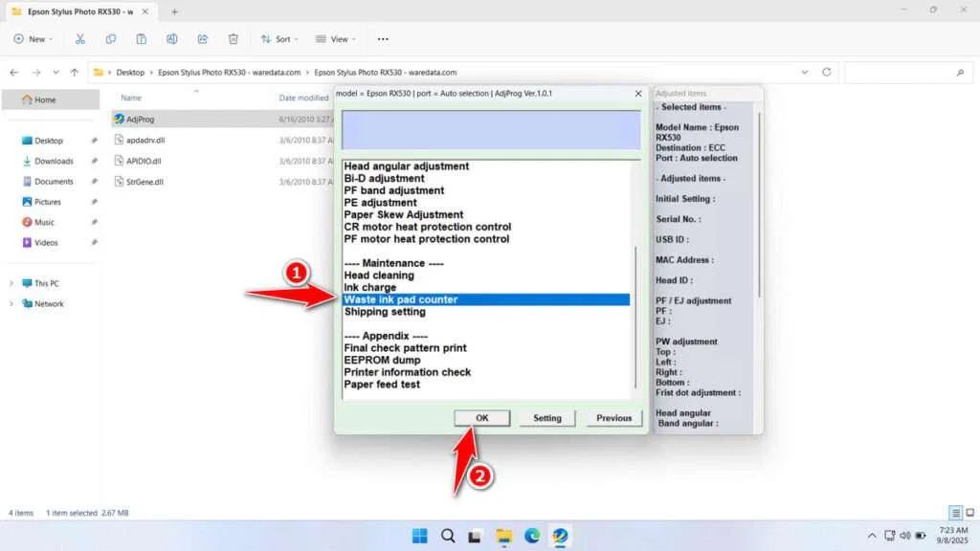Click the Setting button in AdjProg dialog
Viewport: 980px width, 551px height.
(546, 418)
